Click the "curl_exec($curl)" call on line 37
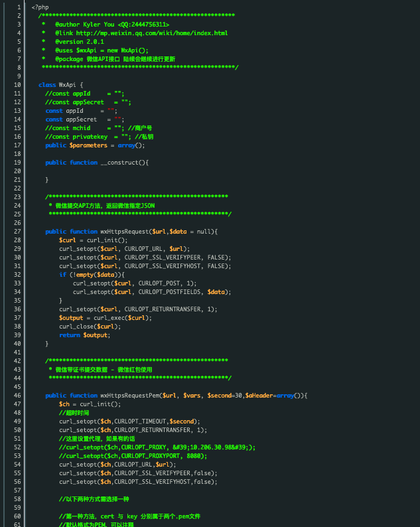The image size is (420, 527). [x=121, y=318]
